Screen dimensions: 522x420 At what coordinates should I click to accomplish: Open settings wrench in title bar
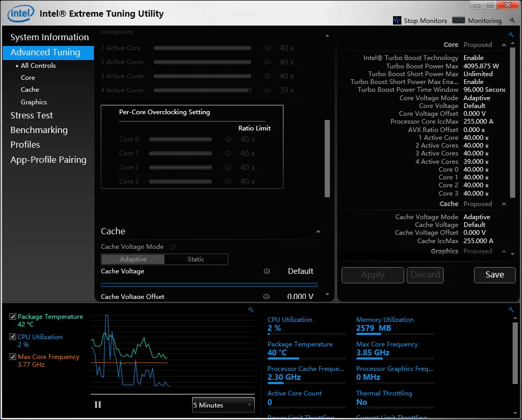pyautogui.click(x=512, y=21)
